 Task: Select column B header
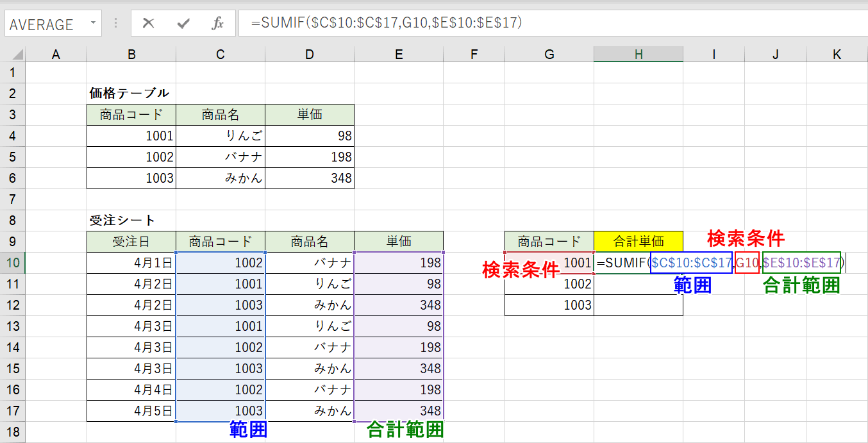click(131, 54)
